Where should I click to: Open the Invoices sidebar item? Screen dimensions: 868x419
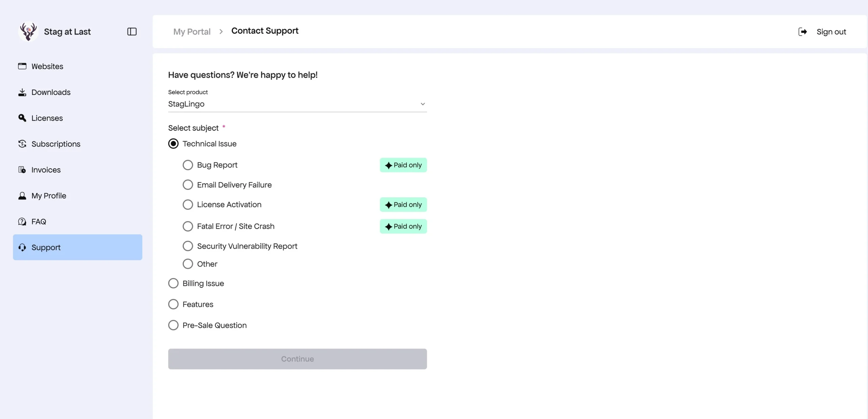(x=78, y=169)
